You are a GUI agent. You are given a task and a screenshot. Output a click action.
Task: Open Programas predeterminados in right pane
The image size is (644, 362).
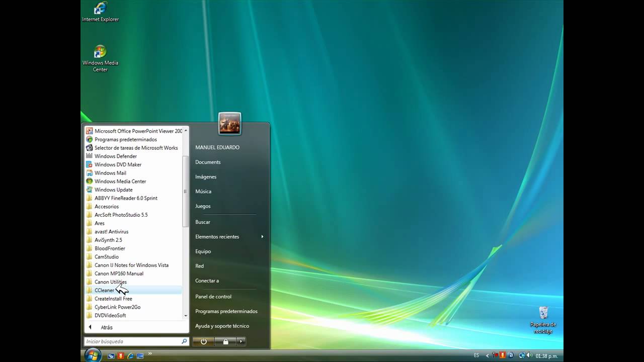tap(226, 311)
